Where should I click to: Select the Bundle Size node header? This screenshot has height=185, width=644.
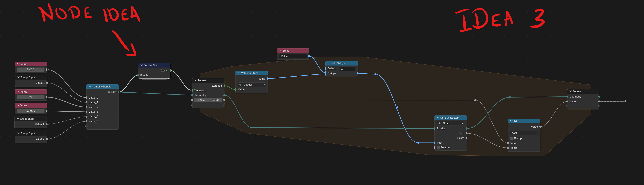coord(154,65)
